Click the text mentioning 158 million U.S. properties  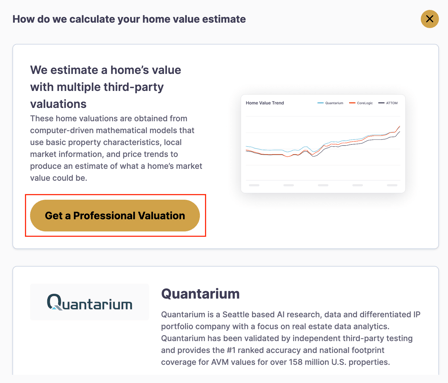click(339, 362)
